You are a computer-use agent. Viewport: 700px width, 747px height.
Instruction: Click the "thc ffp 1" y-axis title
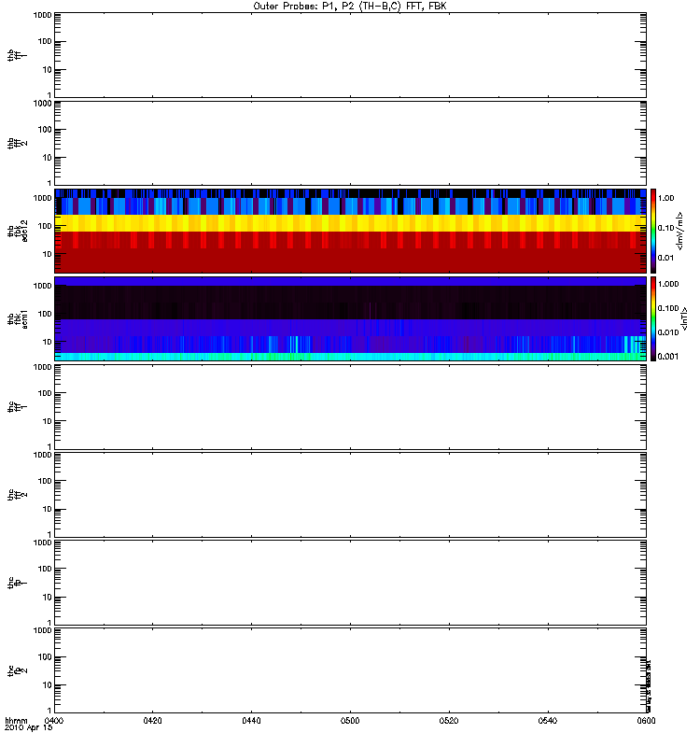coord(18,583)
